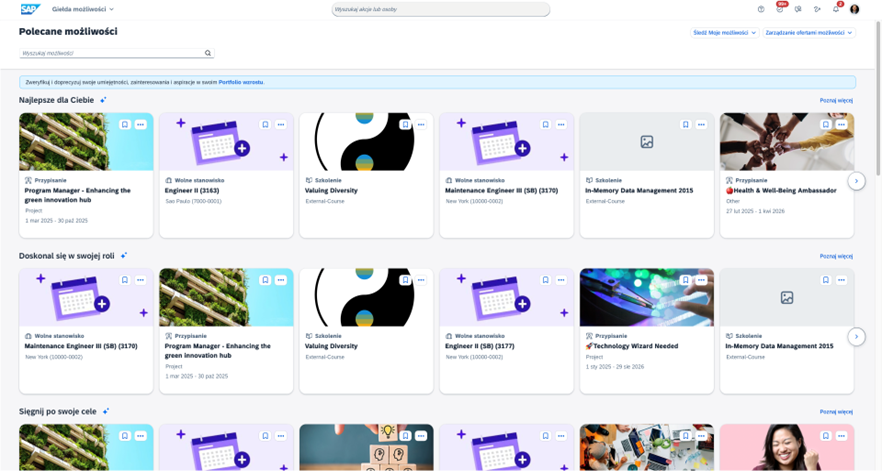The image size is (882, 471).
Task: Advance the Doskonal się w swojej roli carousel
Action: [x=856, y=337]
